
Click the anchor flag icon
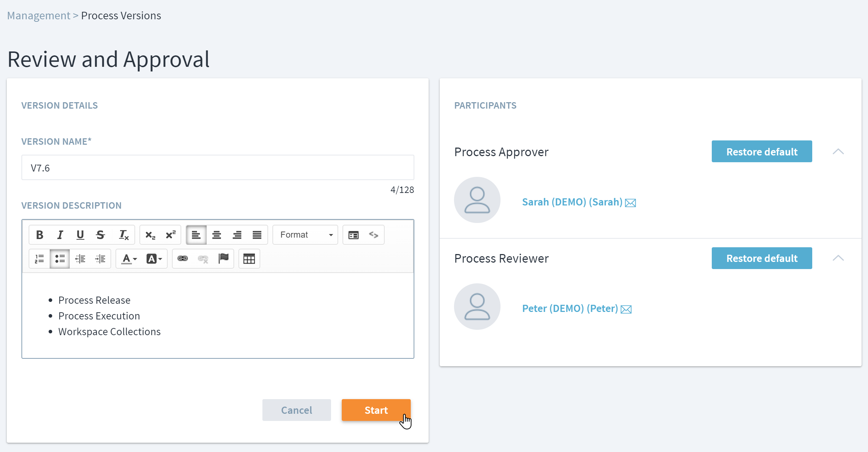point(223,258)
